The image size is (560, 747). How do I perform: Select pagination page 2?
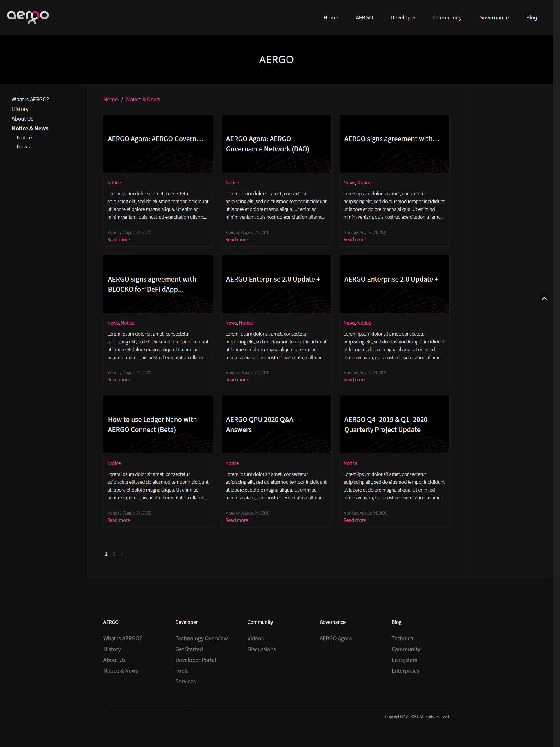114,554
